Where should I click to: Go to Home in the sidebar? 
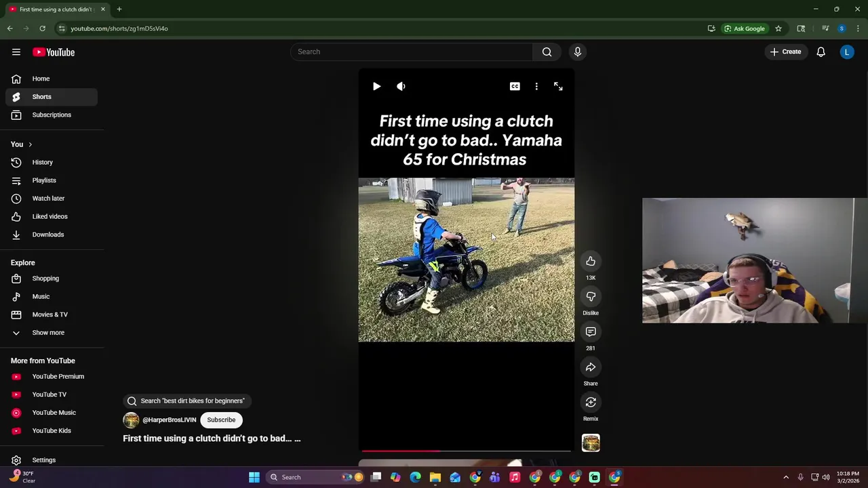[x=52, y=79]
